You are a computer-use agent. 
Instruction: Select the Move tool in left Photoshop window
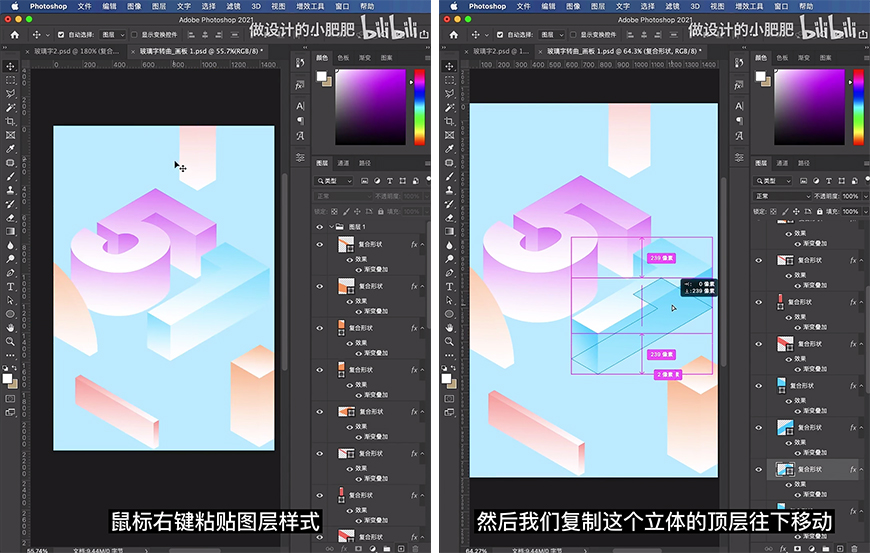10,67
